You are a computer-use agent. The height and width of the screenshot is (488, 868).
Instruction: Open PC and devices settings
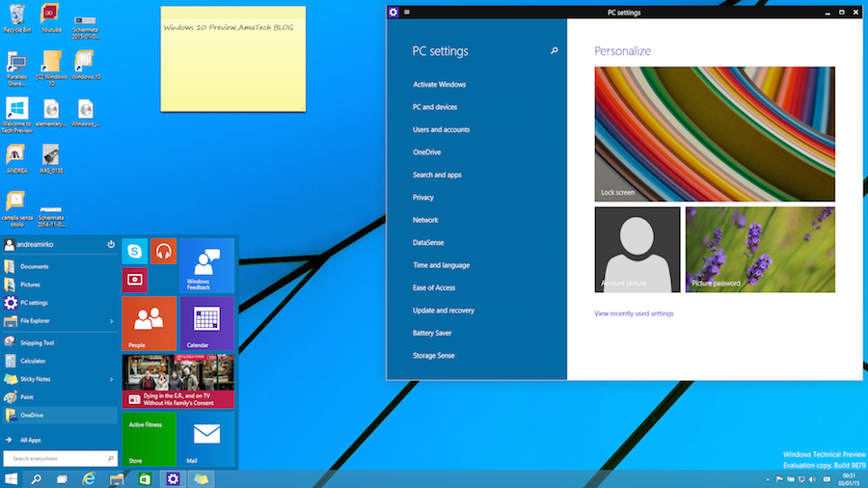435,107
